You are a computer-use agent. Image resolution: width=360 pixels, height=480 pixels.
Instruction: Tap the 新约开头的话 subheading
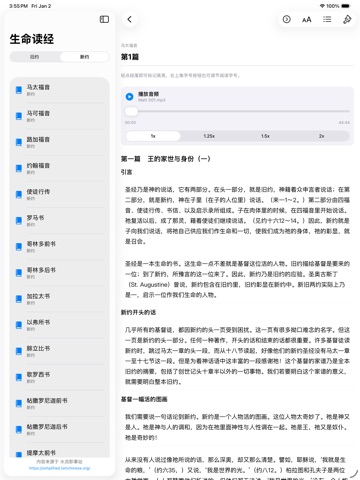pos(138,312)
